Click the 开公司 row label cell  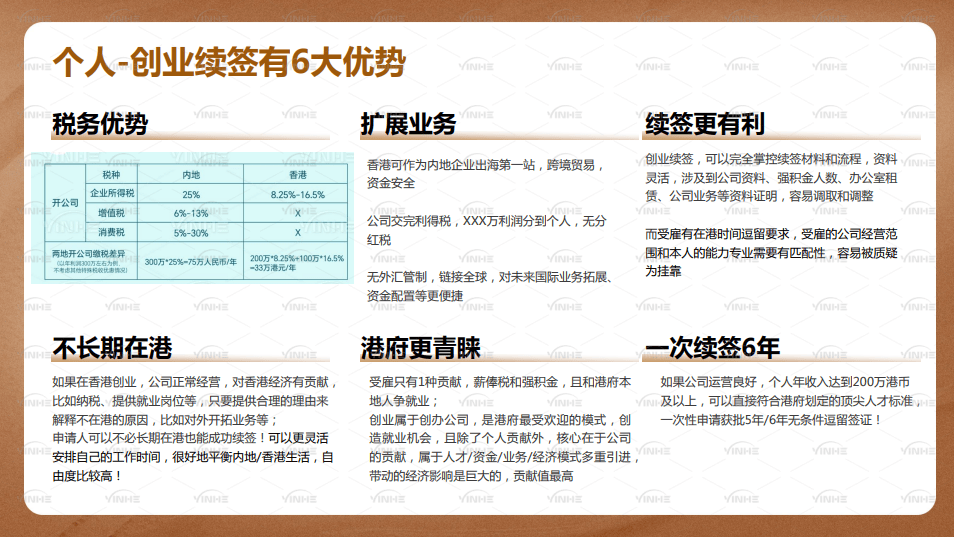pos(64,203)
